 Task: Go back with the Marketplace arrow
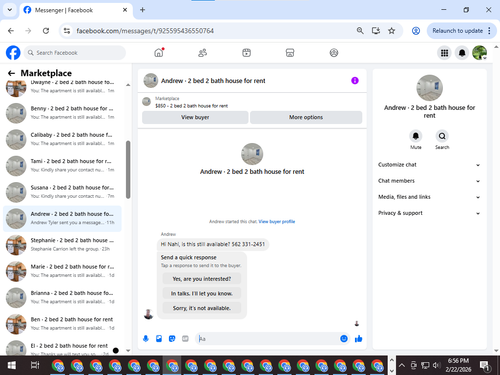coord(11,73)
